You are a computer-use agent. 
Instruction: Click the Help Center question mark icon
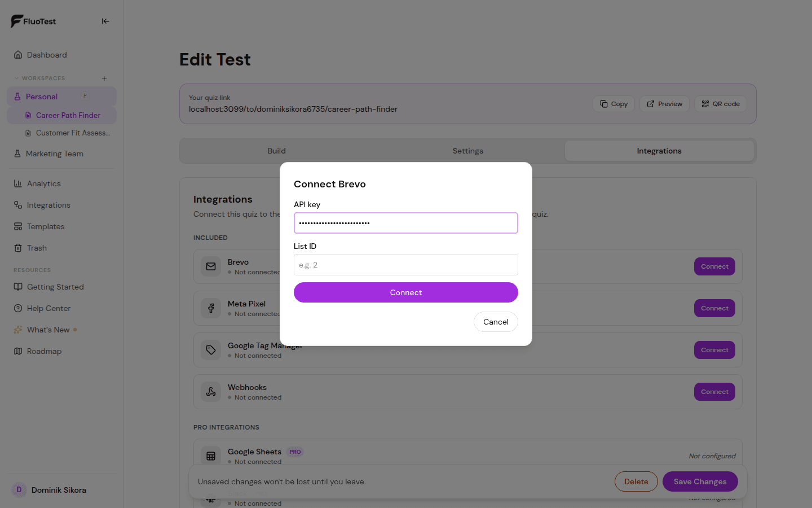[18, 308]
